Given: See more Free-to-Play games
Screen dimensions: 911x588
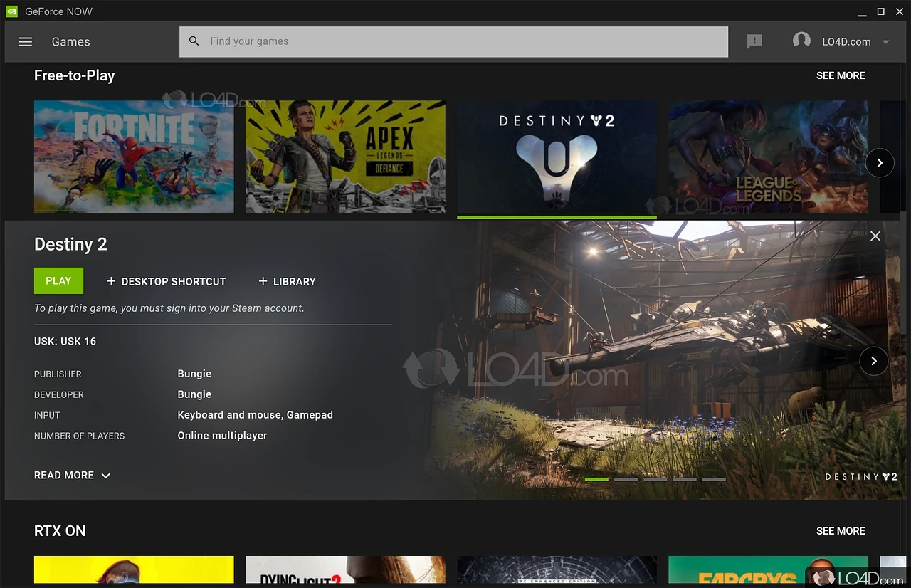Looking at the screenshot, I should coord(841,75).
